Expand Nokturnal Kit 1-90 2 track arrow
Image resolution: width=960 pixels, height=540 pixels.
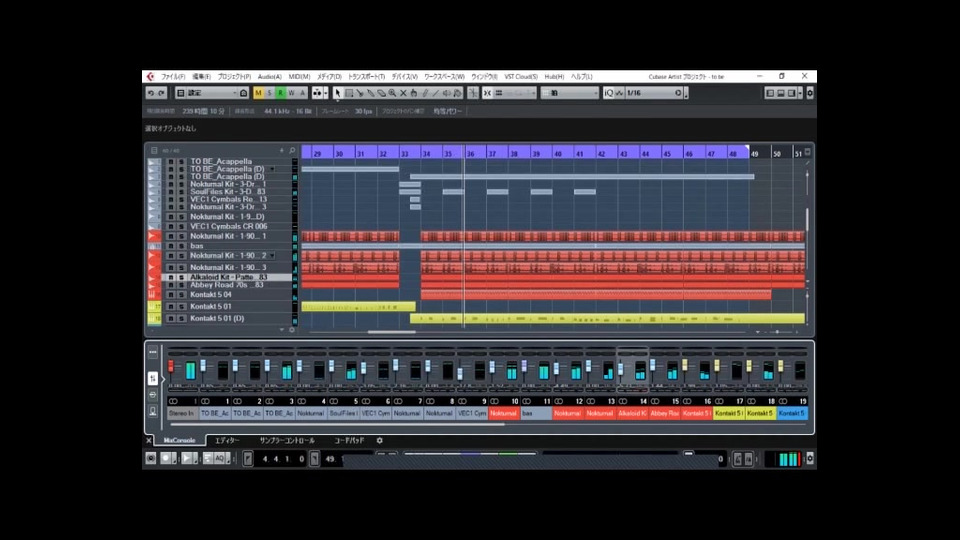[272, 256]
